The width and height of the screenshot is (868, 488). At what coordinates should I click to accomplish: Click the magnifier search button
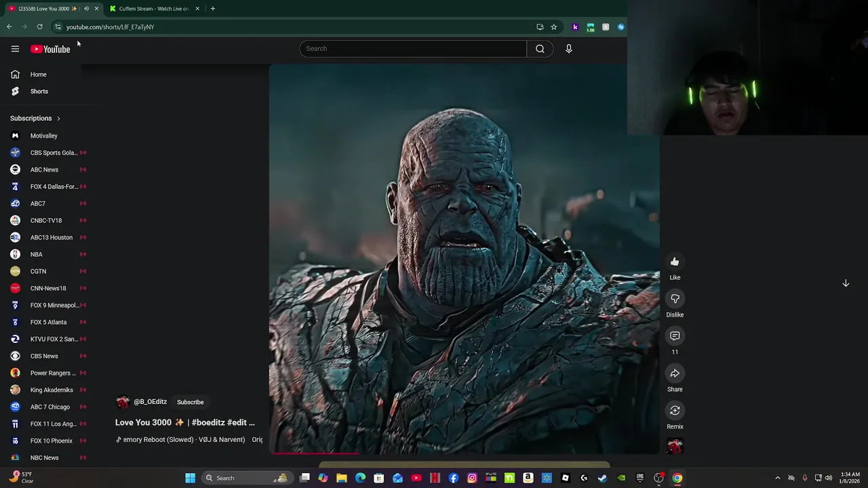540,49
